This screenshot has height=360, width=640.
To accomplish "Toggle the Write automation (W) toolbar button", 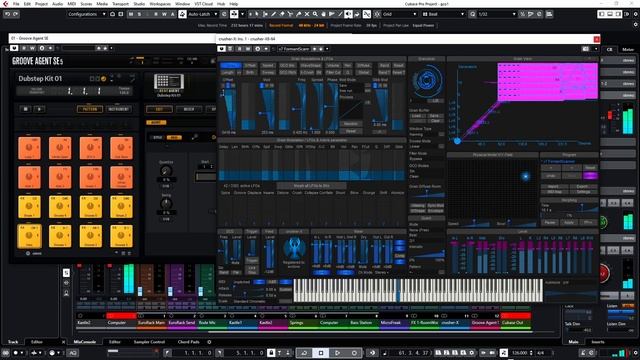I will [164, 14].
